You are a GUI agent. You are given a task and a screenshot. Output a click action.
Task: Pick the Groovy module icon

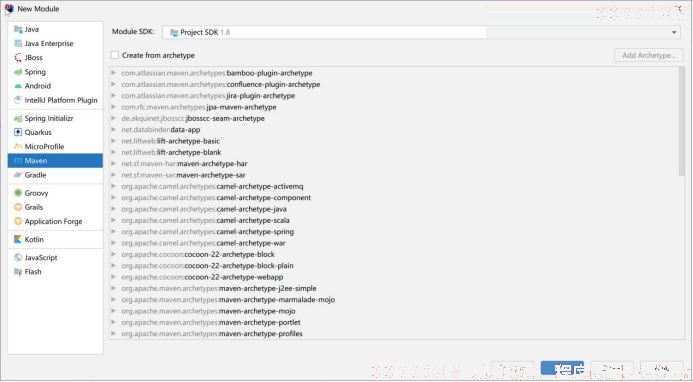[18, 193]
